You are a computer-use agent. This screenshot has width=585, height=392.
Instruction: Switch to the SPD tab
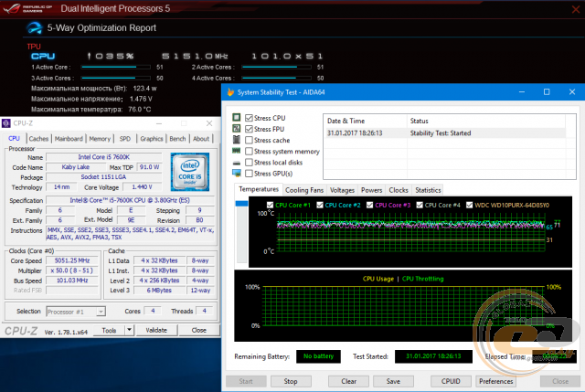(x=125, y=139)
